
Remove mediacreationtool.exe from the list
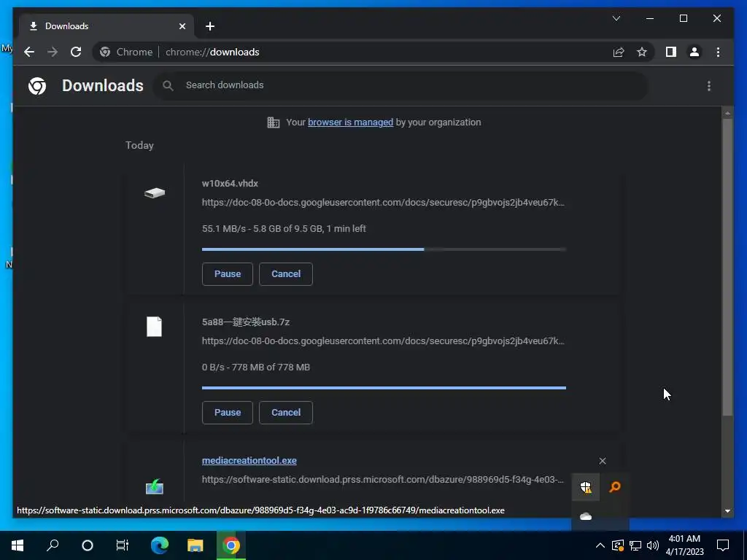(603, 461)
